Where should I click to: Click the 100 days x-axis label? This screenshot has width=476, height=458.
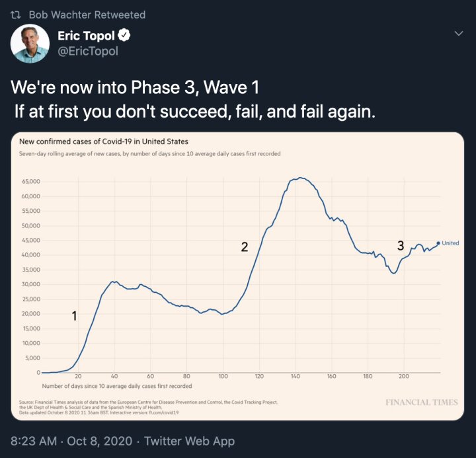click(x=223, y=376)
